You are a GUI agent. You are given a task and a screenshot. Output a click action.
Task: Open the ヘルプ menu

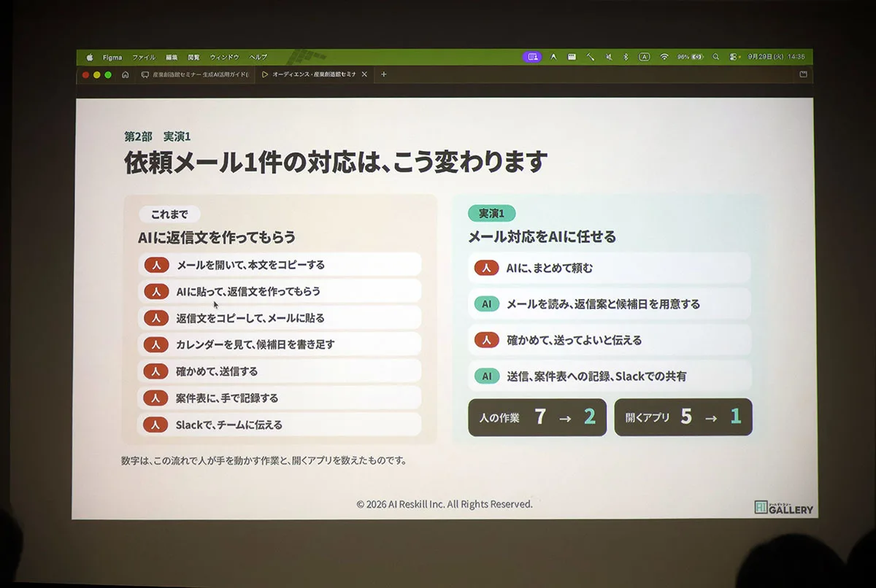coord(258,56)
